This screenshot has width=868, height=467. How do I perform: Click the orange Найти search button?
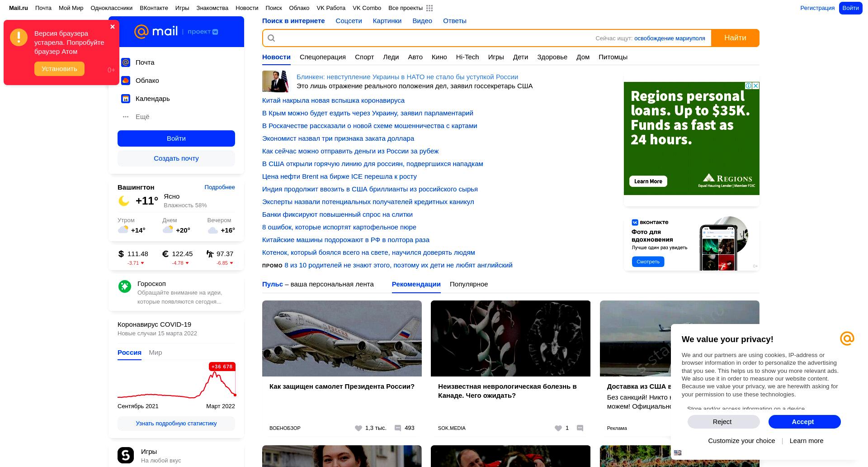coord(735,38)
